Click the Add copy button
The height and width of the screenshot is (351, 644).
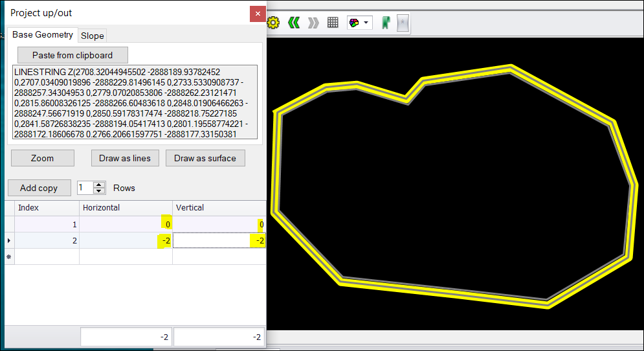point(39,188)
